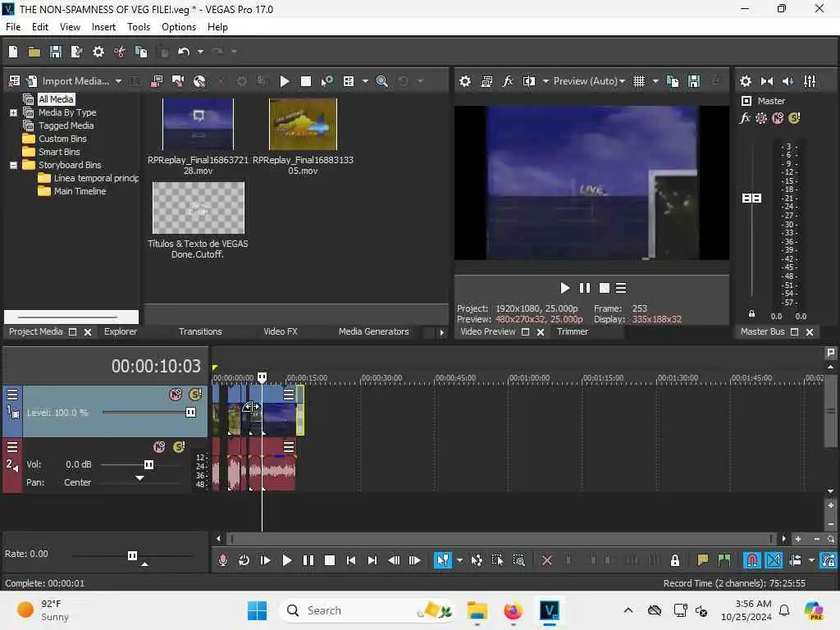Switch to the Trimmer tab
Screen dimensions: 840x630
573,331
